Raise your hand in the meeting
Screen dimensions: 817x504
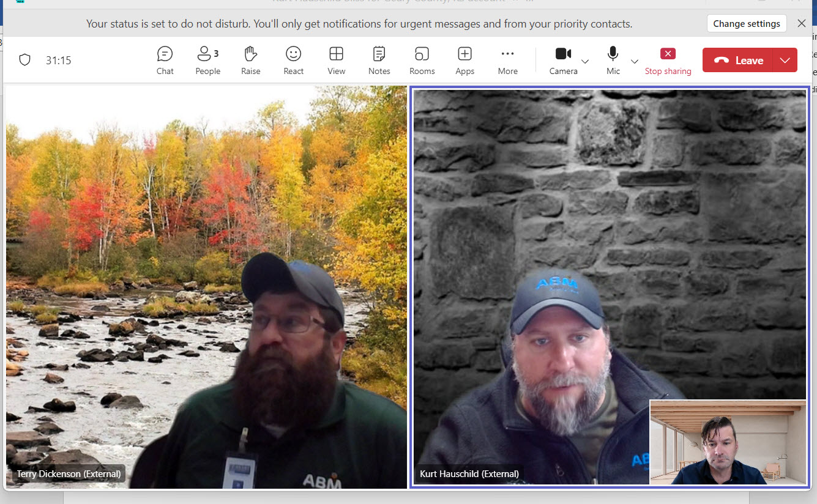pos(250,61)
